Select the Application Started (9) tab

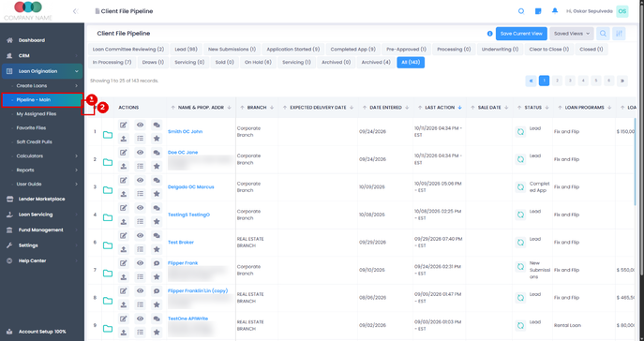click(x=293, y=50)
